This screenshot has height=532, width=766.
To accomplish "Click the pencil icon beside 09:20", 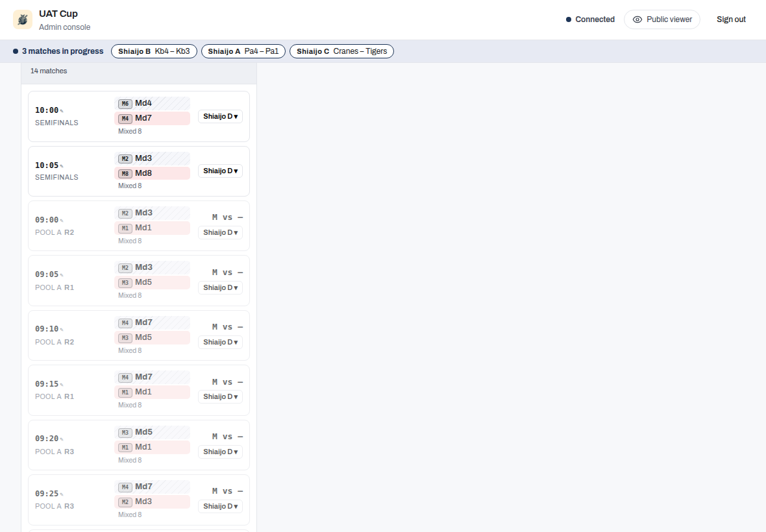I will [62, 439].
